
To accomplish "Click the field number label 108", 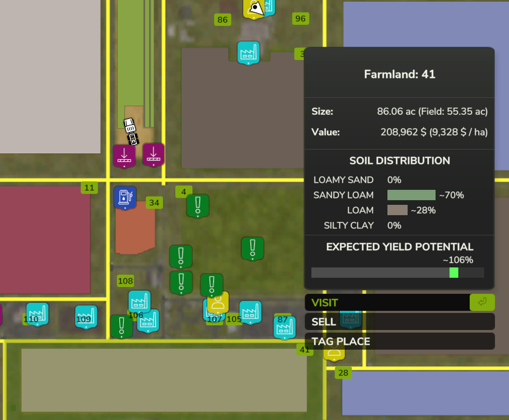I will coord(125,281).
